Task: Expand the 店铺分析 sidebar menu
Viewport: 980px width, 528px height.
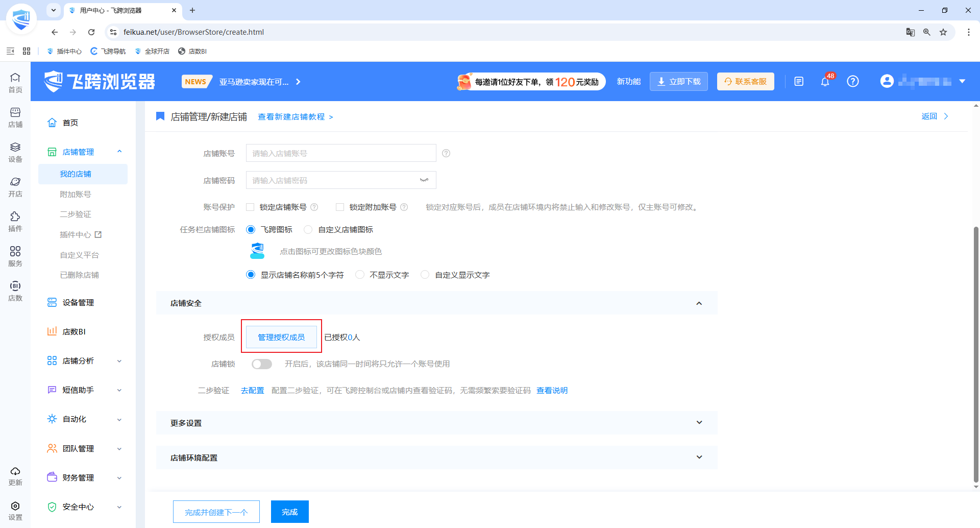Action: (x=119, y=361)
